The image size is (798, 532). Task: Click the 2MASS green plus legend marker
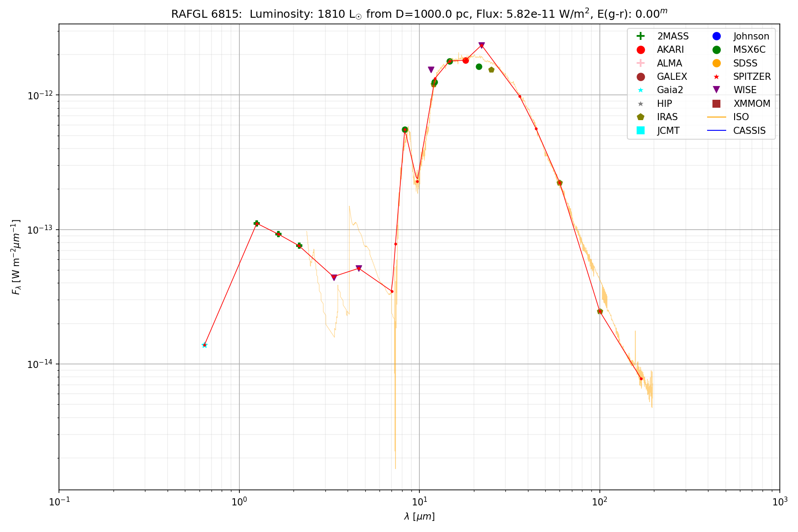pos(640,36)
